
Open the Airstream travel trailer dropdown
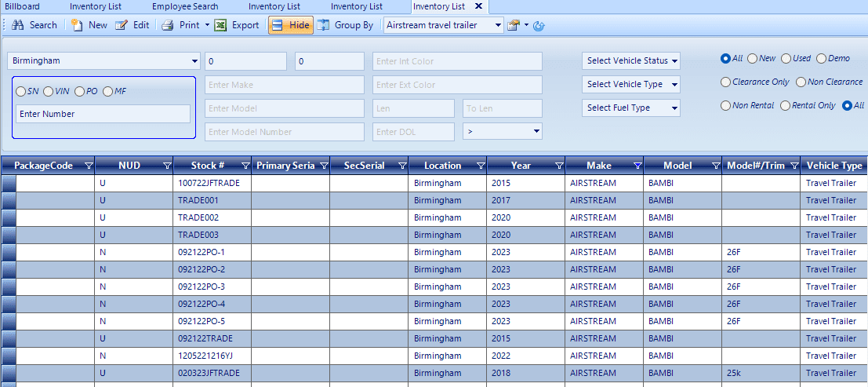[444, 25]
